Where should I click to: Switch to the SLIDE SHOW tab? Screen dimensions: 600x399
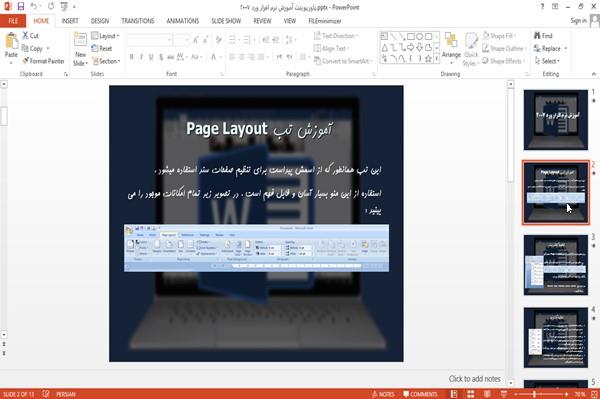226,21
